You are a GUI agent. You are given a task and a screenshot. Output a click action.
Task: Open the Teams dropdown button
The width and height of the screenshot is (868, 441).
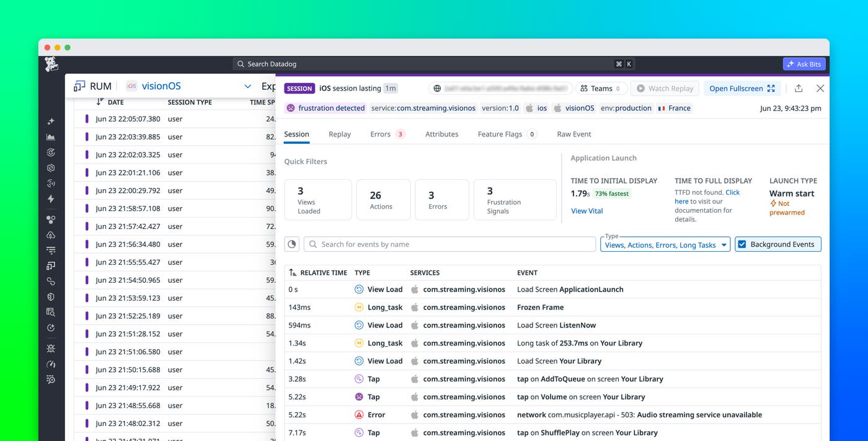click(x=601, y=89)
